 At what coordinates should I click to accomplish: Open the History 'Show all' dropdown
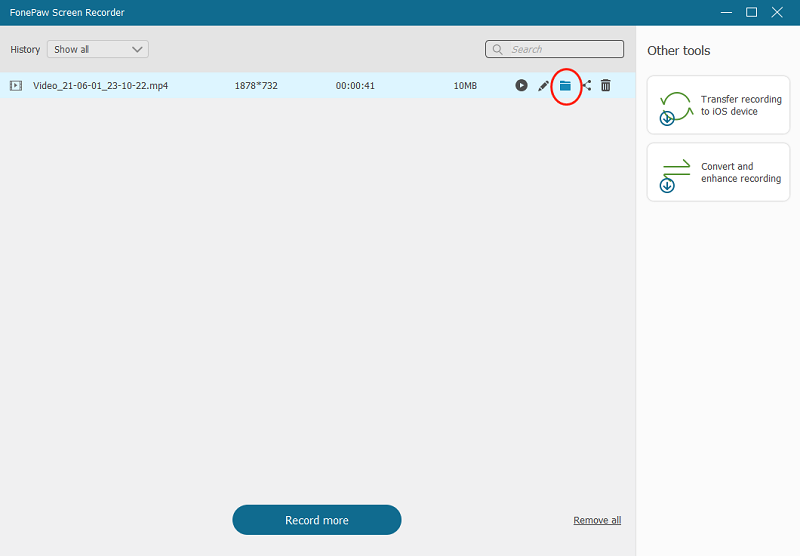[x=98, y=49]
